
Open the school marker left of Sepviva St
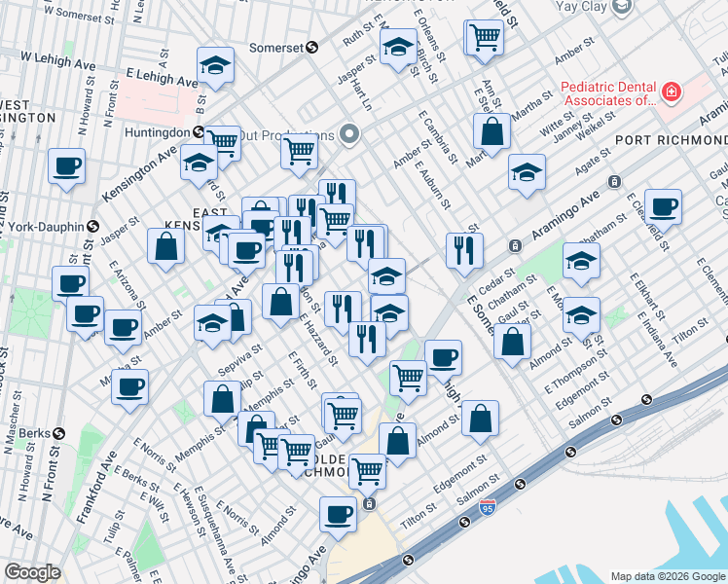[212, 324]
